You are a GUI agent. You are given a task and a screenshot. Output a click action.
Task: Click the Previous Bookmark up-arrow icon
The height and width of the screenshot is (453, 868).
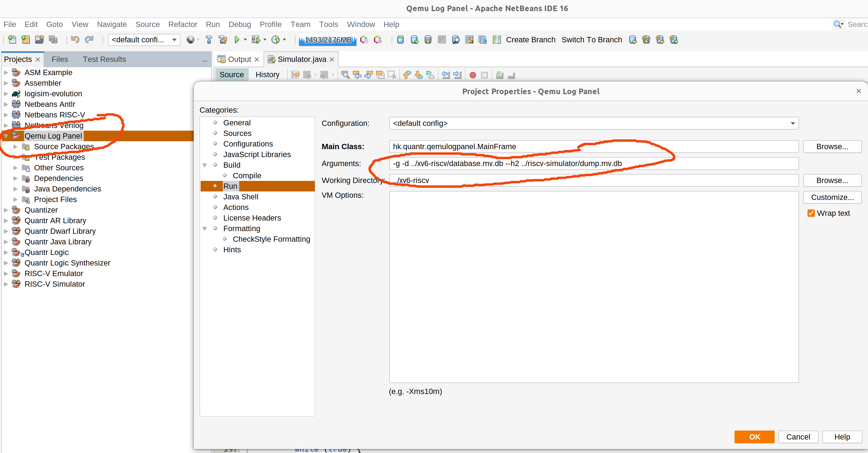point(407,75)
